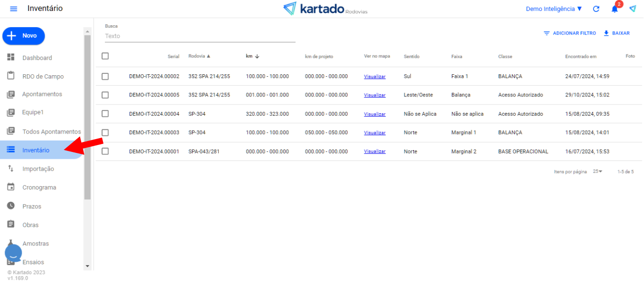Click the Busca text search field

coord(199,36)
